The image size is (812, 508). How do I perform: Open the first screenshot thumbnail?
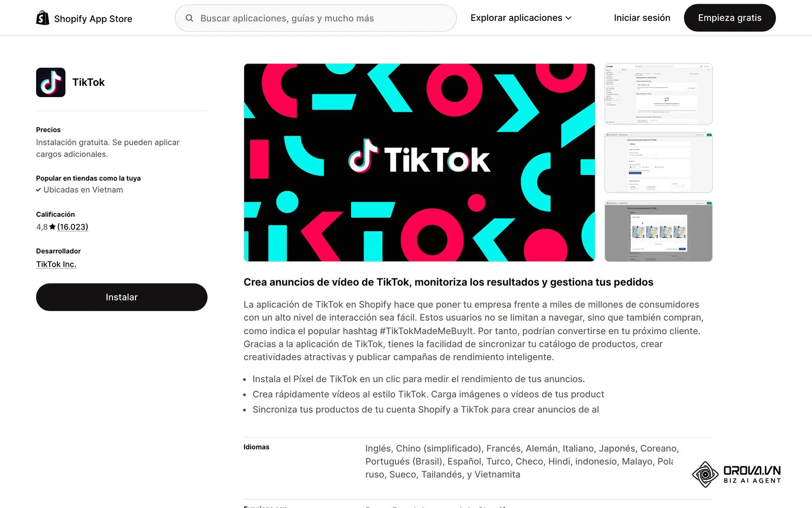tap(659, 94)
